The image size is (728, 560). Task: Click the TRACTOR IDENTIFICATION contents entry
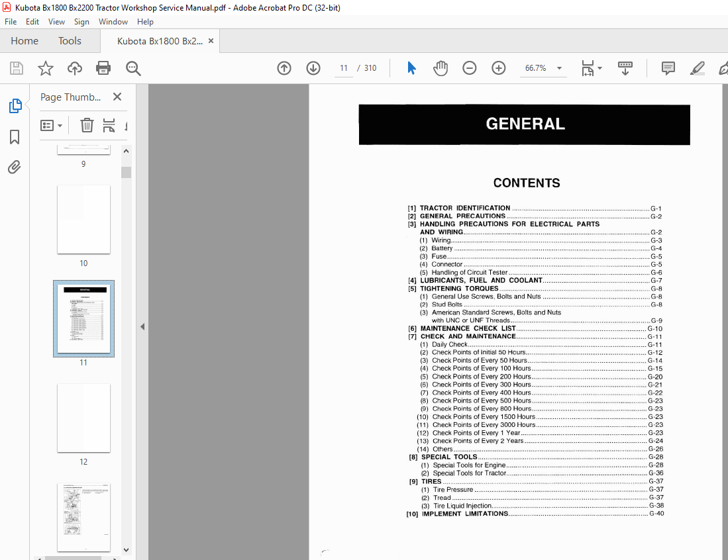535,209
